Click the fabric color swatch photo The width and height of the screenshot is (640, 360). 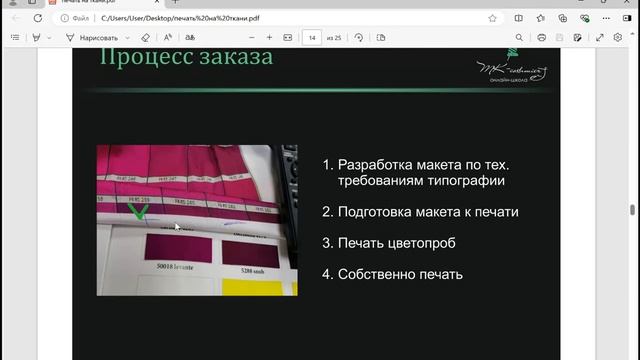[197, 220]
